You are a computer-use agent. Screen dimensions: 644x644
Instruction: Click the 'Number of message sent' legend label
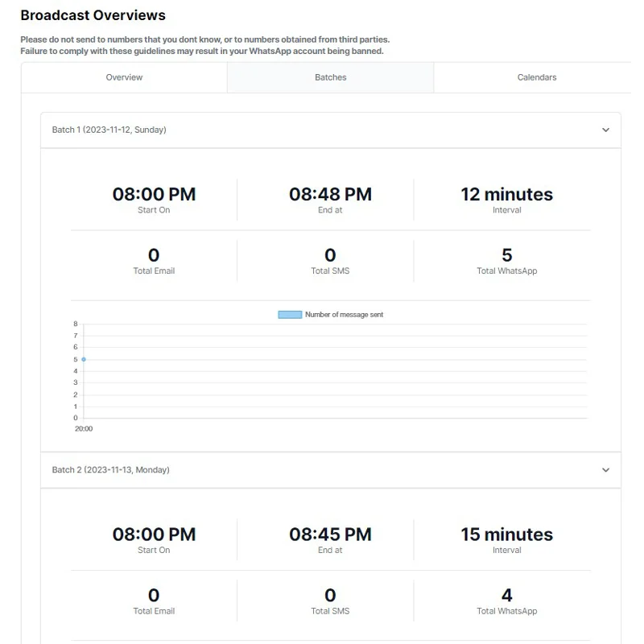pyautogui.click(x=344, y=315)
